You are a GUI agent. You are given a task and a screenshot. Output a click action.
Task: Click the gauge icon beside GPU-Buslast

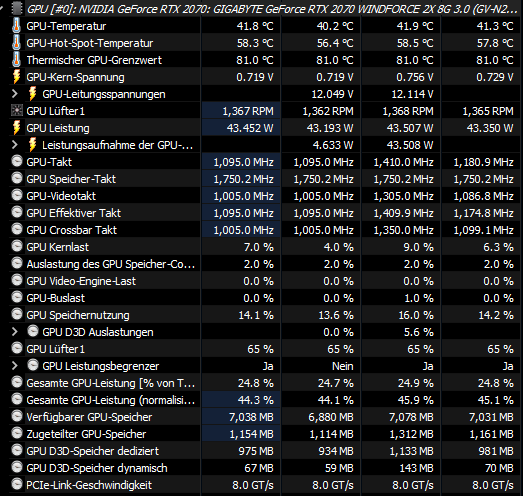pos(17,297)
